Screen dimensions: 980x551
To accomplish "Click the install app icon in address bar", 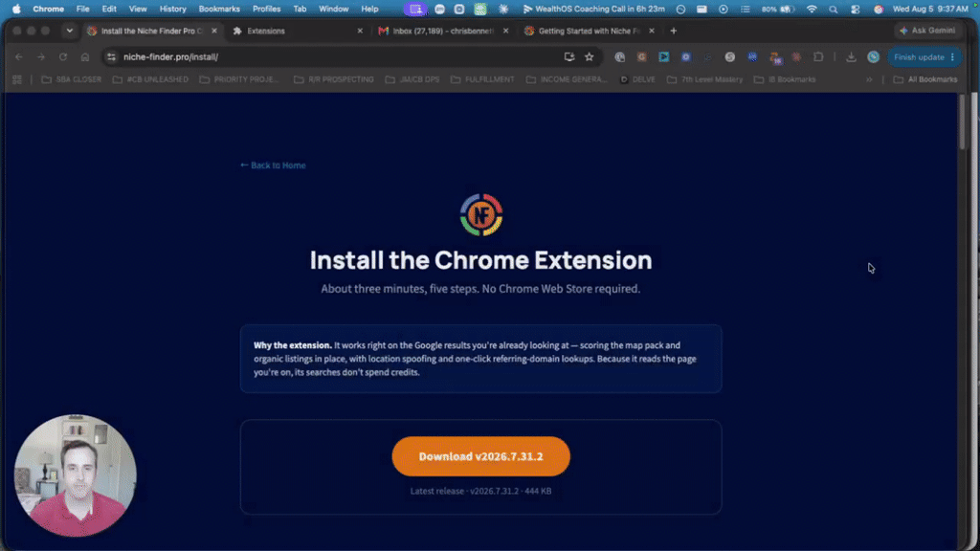I will click(569, 56).
